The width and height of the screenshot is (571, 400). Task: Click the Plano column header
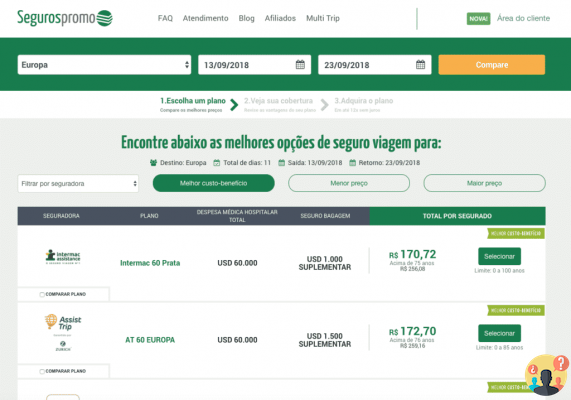click(149, 216)
